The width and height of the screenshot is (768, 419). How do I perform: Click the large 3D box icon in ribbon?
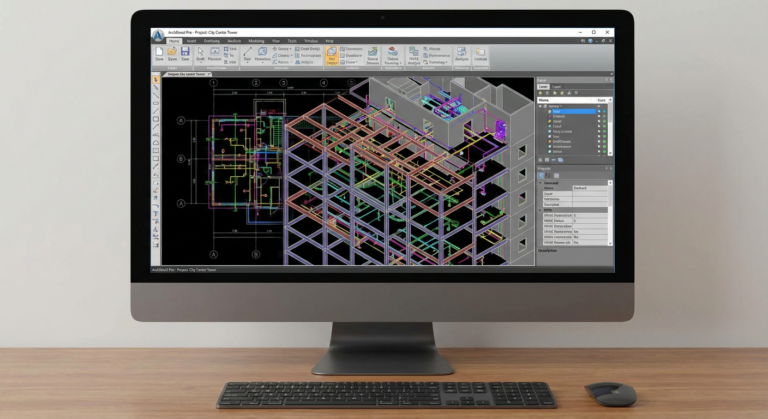coord(263,51)
